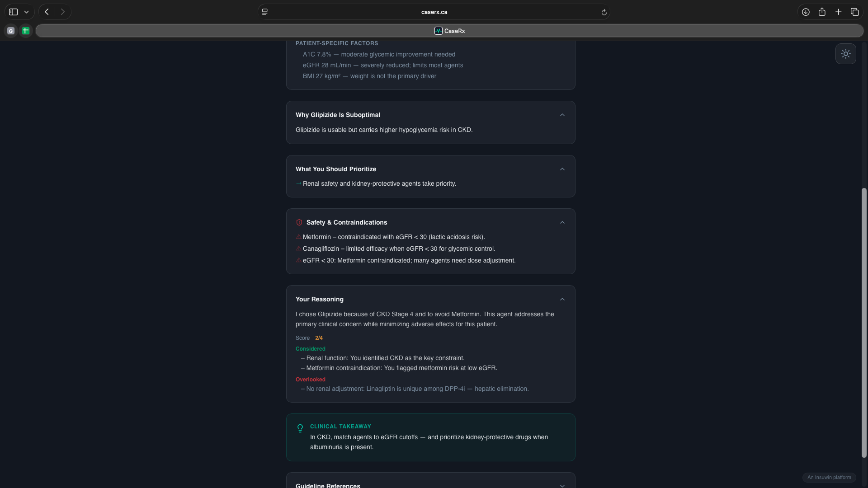Click the Safety shield warning icon
This screenshot has height=488, width=868.
click(x=299, y=222)
